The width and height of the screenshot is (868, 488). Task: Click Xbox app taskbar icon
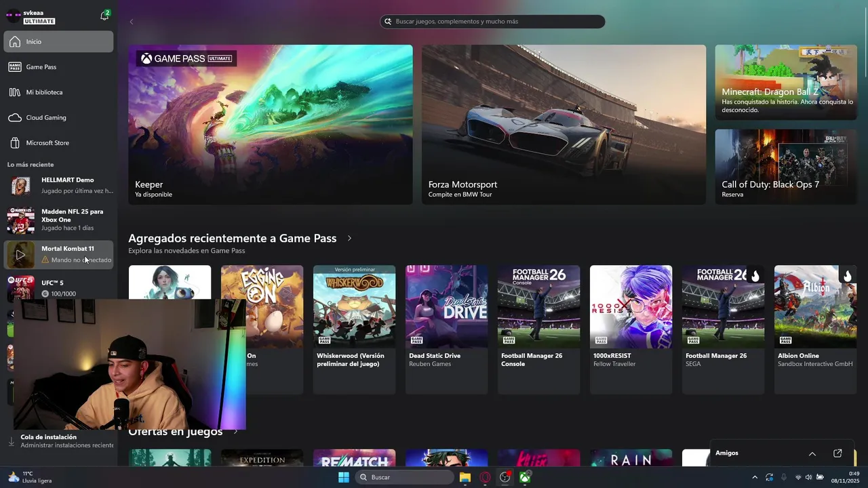(x=525, y=477)
